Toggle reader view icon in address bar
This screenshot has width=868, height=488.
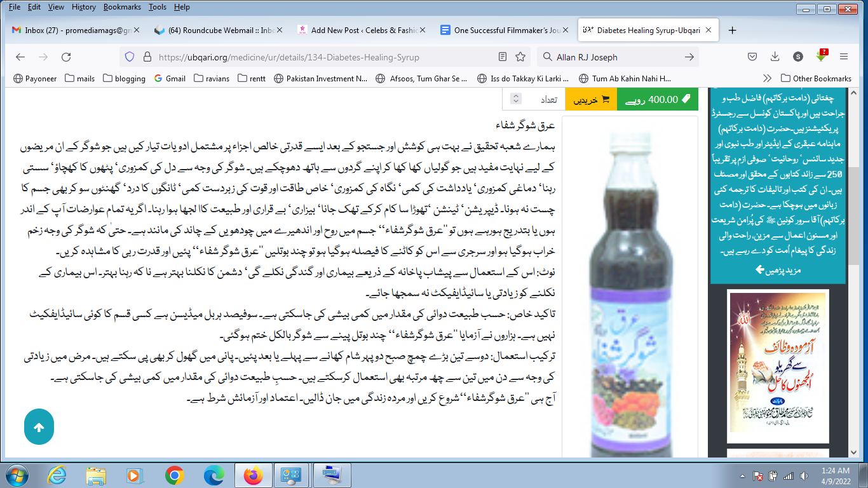(503, 57)
